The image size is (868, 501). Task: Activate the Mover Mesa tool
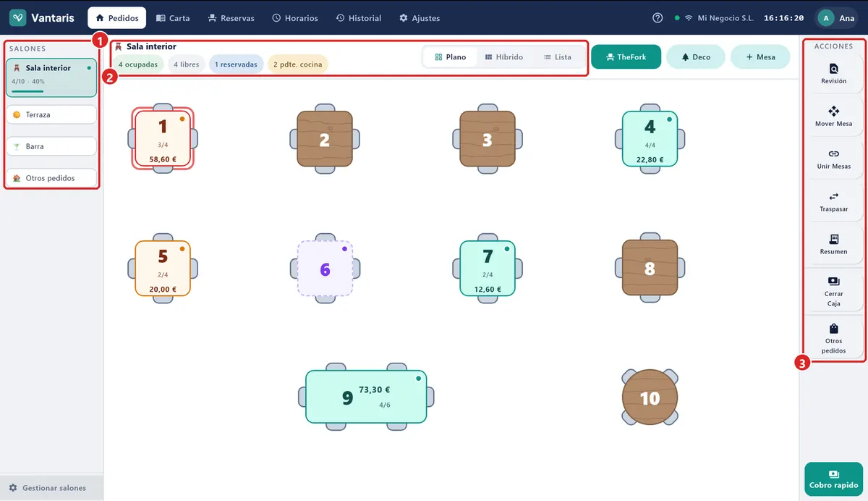click(833, 117)
